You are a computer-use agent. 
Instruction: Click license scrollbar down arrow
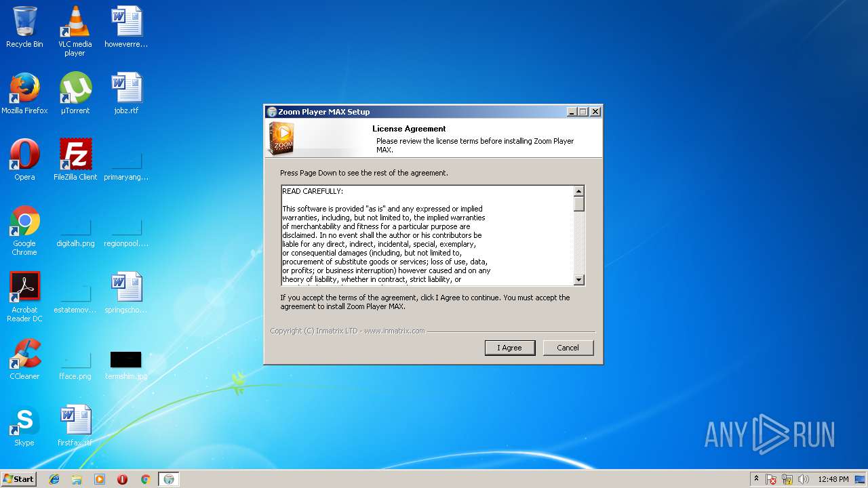click(x=579, y=280)
